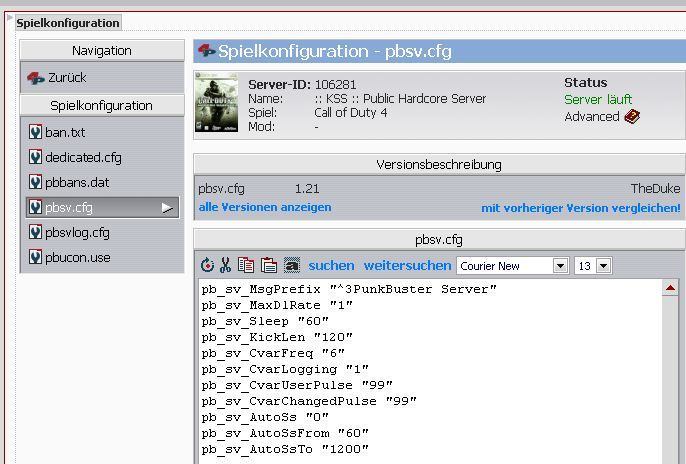Click the pb_sv_CvarChangedPulse line
This screenshot has height=464, width=686.
coord(308,401)
